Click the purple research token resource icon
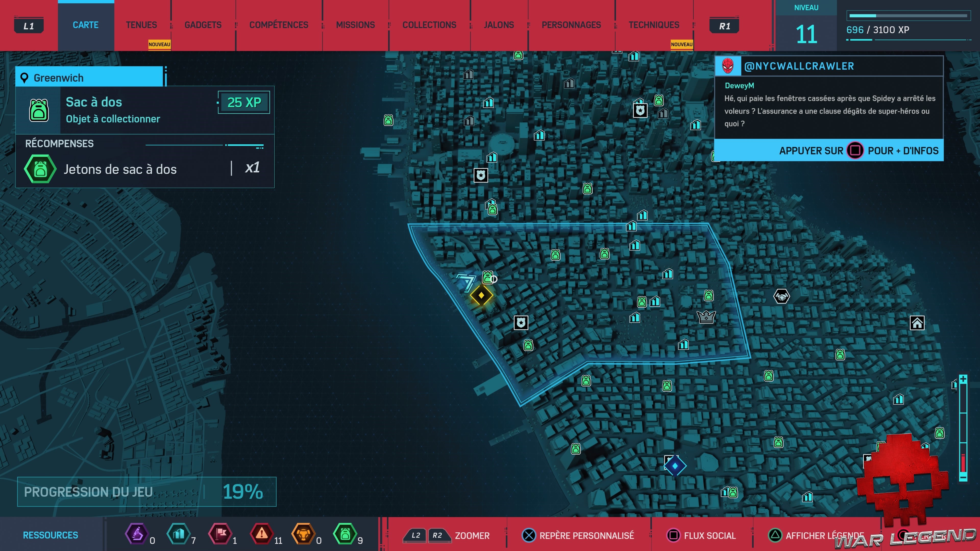The image size is (980, 551). (137, 534)
